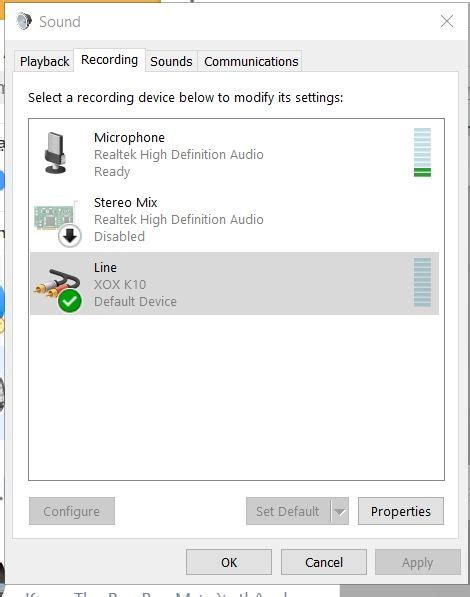Click the disabled down-arrow badge on Stereo Mix
The height and width of the screenshot is (597, 470).
[x=70, y=236]
